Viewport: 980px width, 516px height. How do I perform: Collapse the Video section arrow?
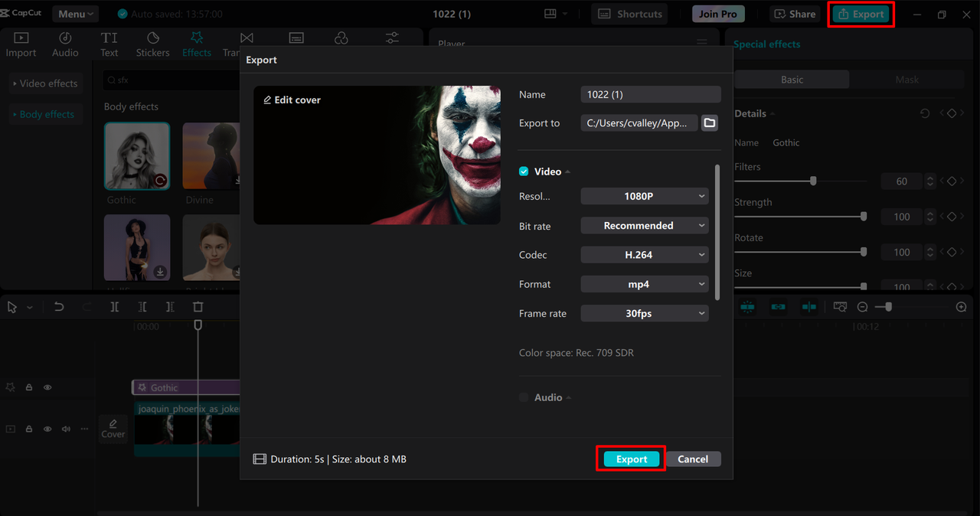(x=568, y=172)
